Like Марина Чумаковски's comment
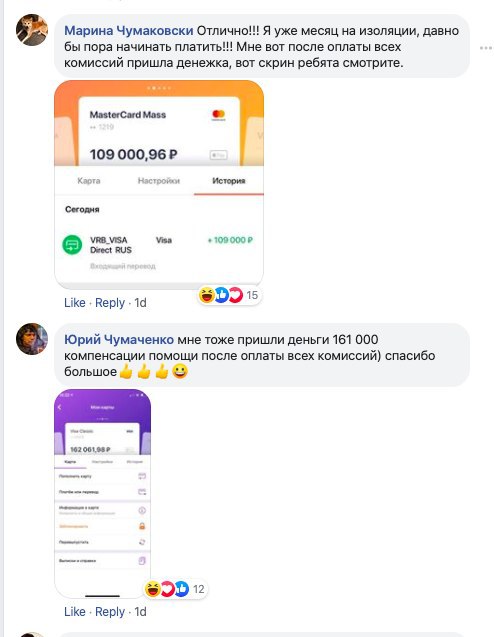The height and width of the screenshot is (637, 494). (75, 303)
